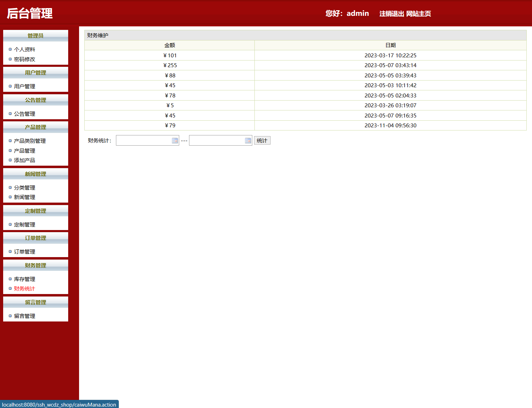532x408 pixels.
Task: Open 添加产品 in the sidebar
Action: coord(25,160)
